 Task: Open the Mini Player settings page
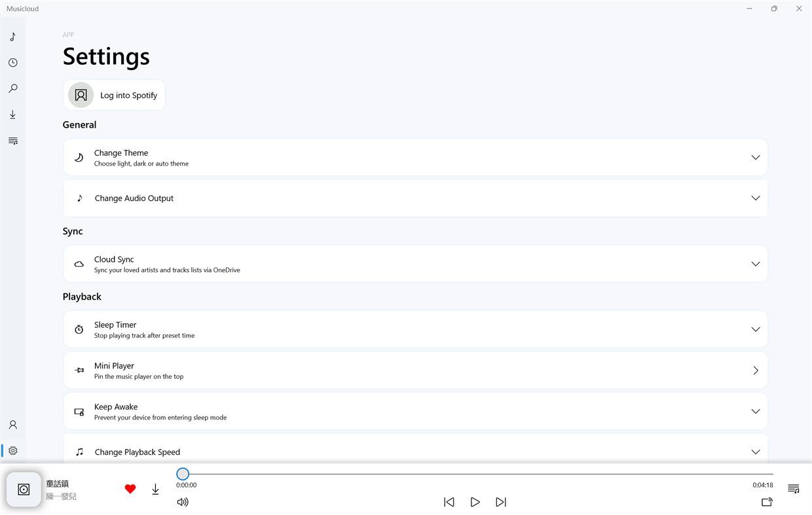(756, 370)
